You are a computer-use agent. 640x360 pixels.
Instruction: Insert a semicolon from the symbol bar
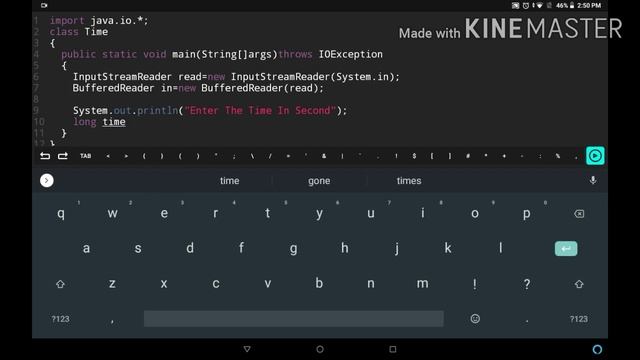tap(234, 156)
